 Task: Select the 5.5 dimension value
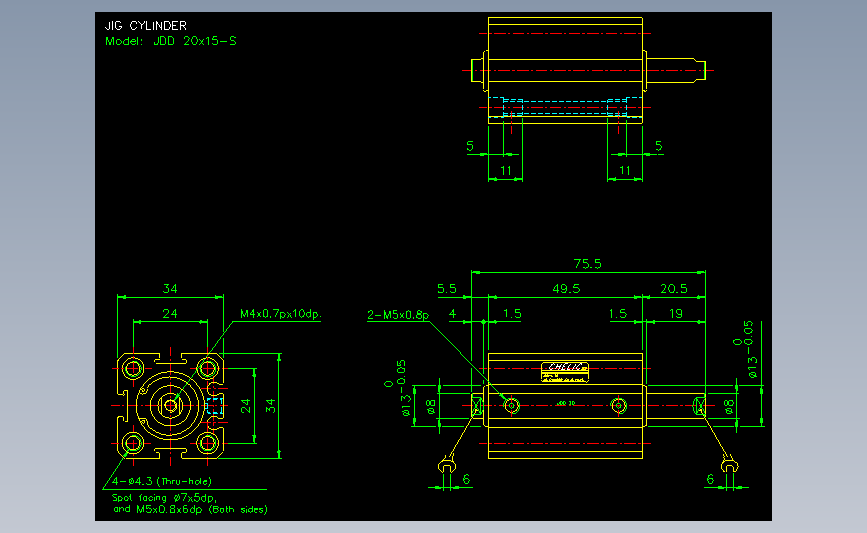tap(447, 289)
